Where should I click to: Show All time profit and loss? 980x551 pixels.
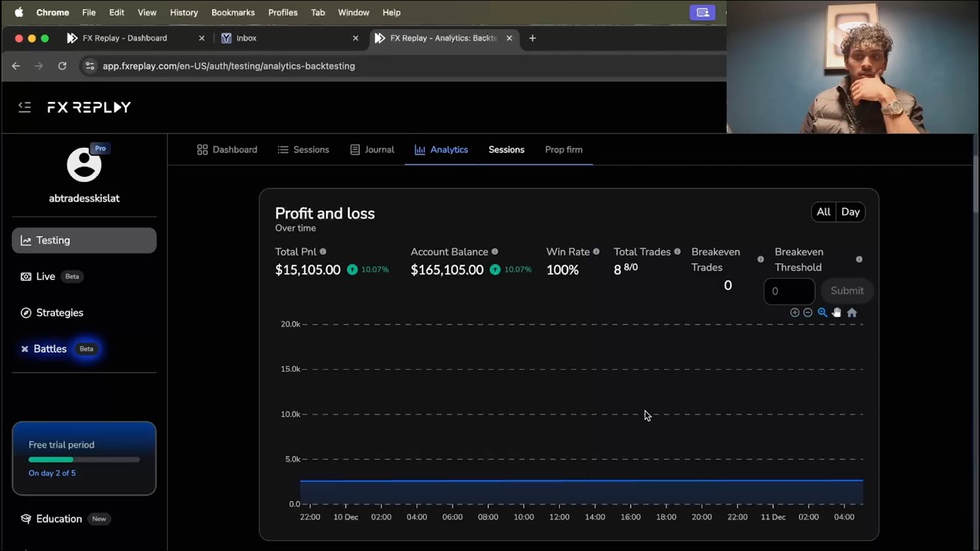click(824, 212)
